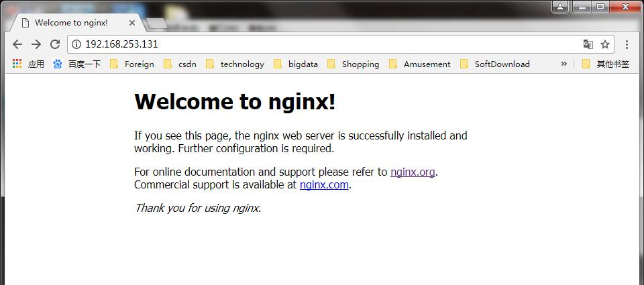Open the Chrome menu (three dots)

click(627, 44)
